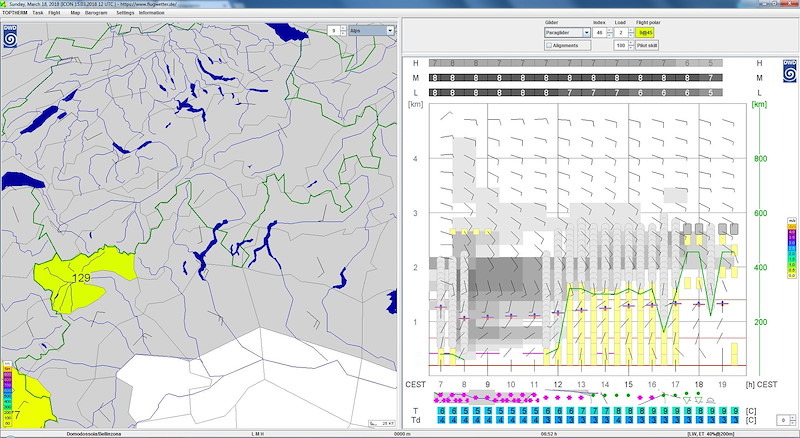This screenshot has height=438, width=800.
Task: Click the bottom-right value field showing 0
Action: tap(784, 420)
